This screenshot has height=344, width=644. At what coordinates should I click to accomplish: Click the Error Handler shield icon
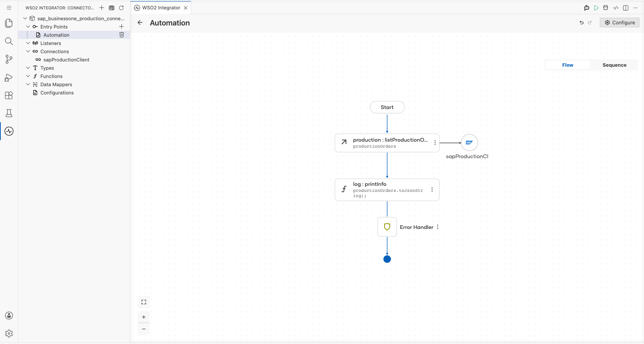(387, 227)
